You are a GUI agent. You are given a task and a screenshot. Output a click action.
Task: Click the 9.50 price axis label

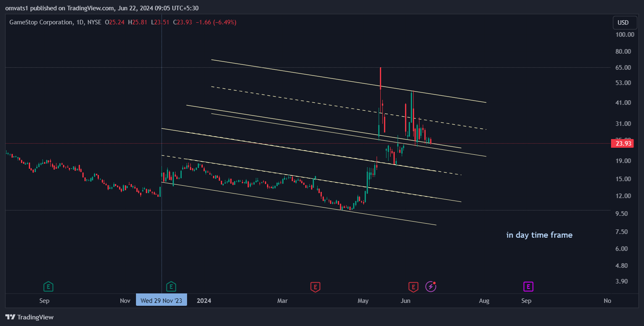point(621,214)
